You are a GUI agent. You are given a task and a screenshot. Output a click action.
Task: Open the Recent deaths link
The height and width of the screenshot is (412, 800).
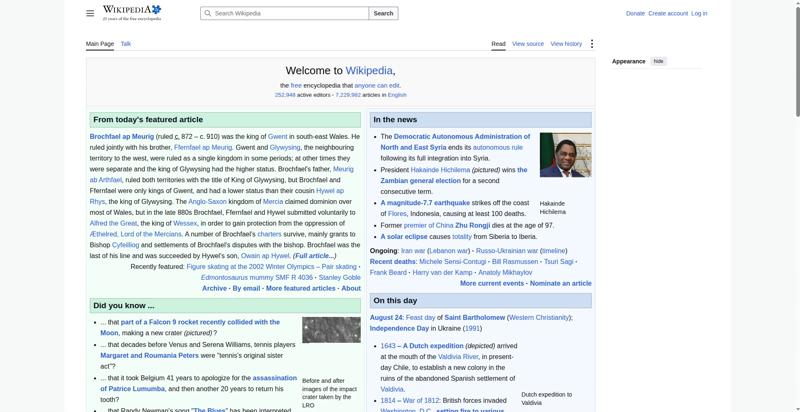[393, 262]
